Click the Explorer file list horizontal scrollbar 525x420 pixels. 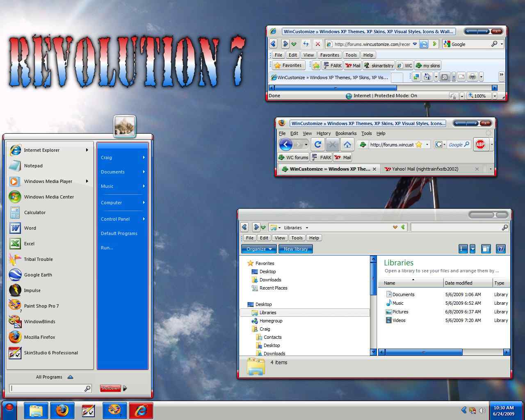424,352
